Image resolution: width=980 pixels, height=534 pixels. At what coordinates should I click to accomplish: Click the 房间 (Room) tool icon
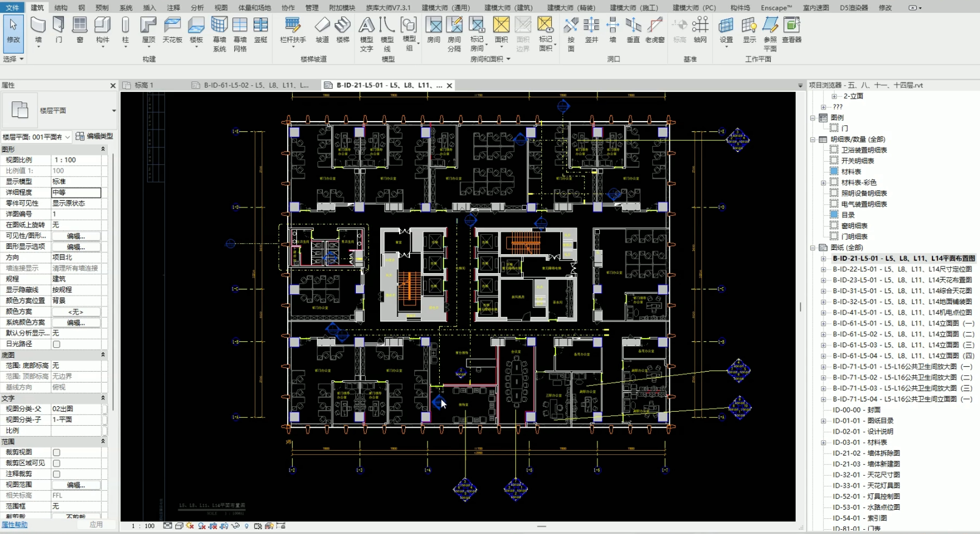pos(433,29)
